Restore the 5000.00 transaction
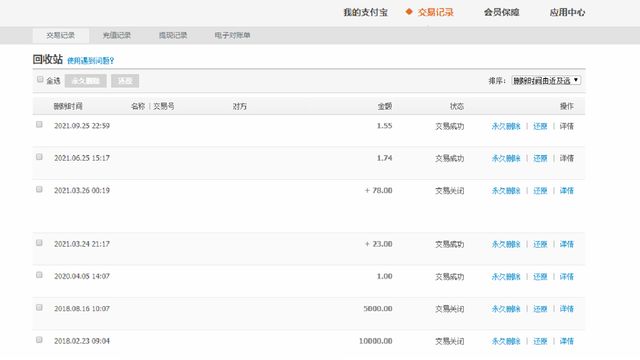Screen dimensions: 640x360 click(540, 309)
